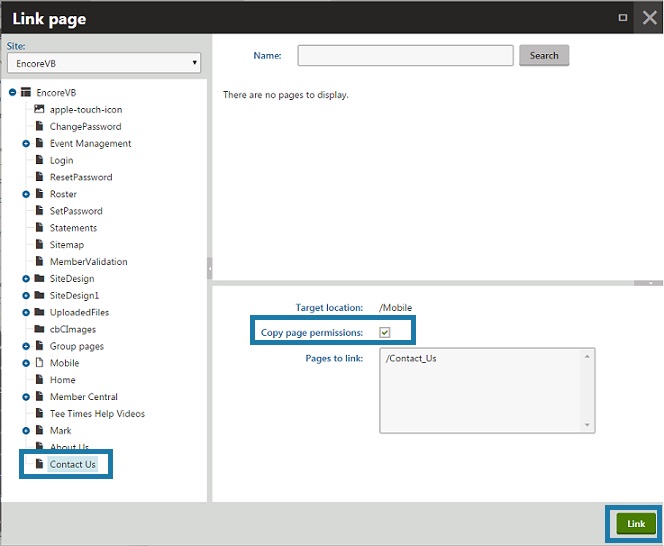Screen dimensions: 664x546
Task: Click the Name search input field
Action: pyautogui.click(x=405, y=55)
